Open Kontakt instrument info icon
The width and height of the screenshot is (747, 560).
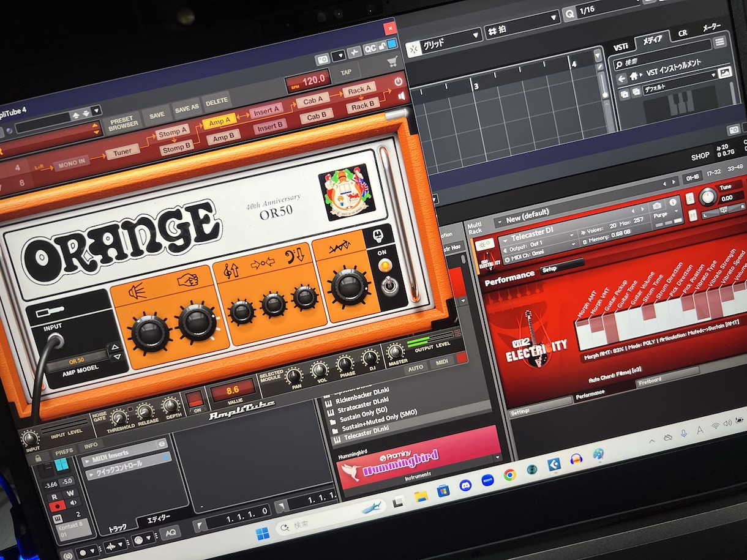[x=673, y=203]
